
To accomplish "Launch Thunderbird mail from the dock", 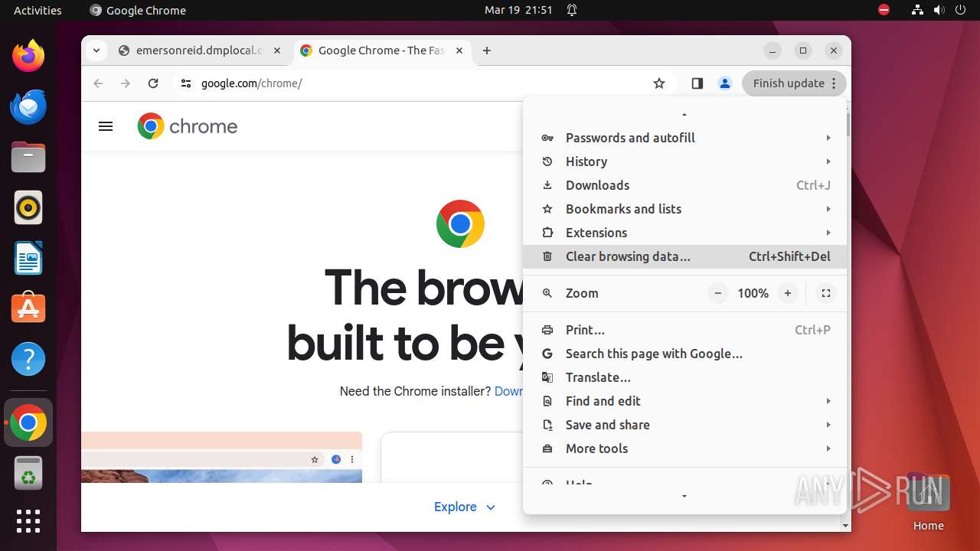I will click(28, 106).
